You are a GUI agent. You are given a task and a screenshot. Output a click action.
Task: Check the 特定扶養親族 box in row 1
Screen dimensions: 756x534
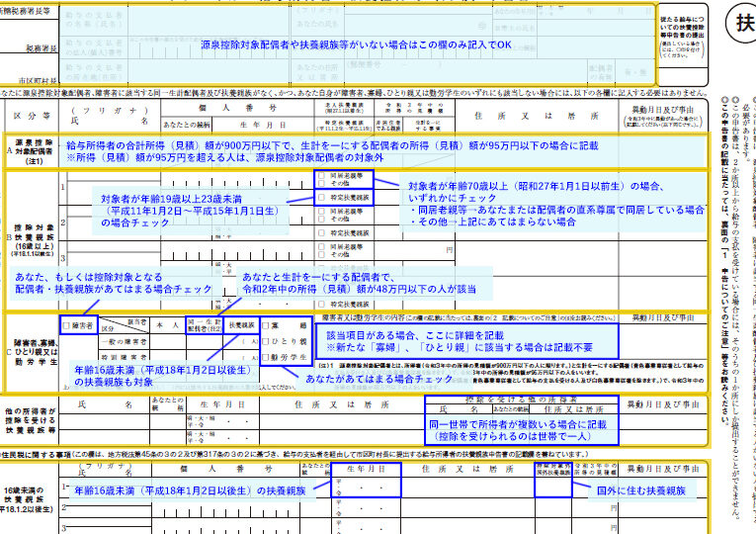pos(321,198)
